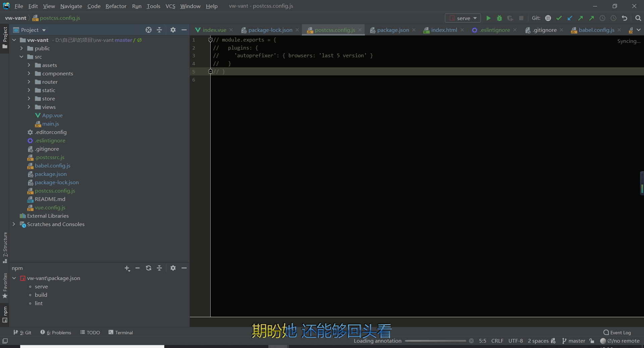Screen dimensions: 644x348
Task: Locate opened file in Project tree
Action: (x=148, y=30)
